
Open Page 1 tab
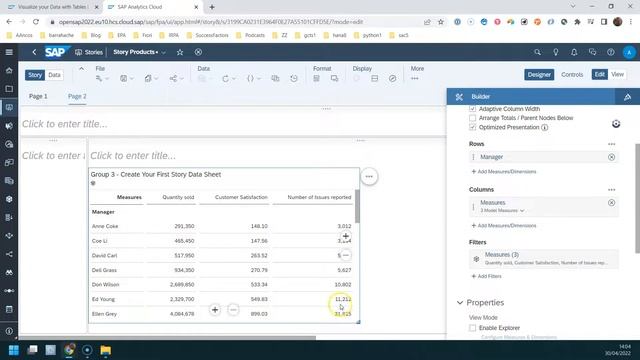(38, 96)
